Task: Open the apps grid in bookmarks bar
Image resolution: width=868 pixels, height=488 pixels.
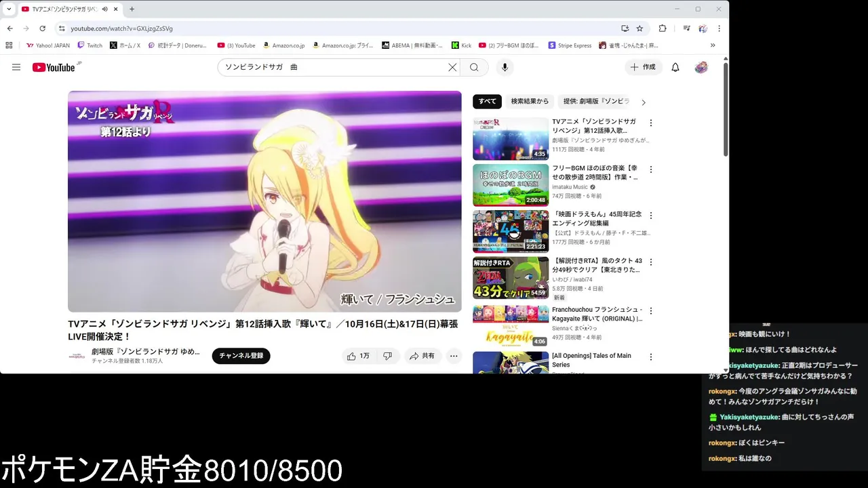Action: (9, 45)
